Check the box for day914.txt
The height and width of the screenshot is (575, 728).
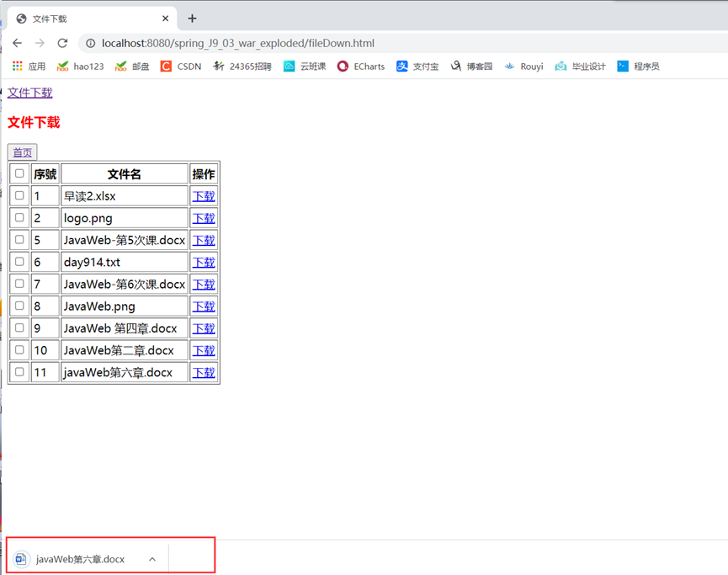coord(19,262)
